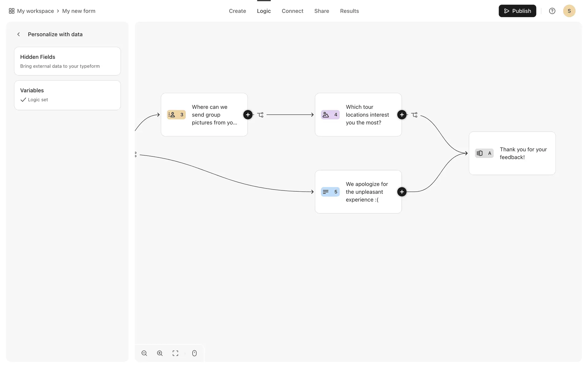Click plus button on question 4 node
This screenshot has height=368, width=588.
tap(402, 115)
